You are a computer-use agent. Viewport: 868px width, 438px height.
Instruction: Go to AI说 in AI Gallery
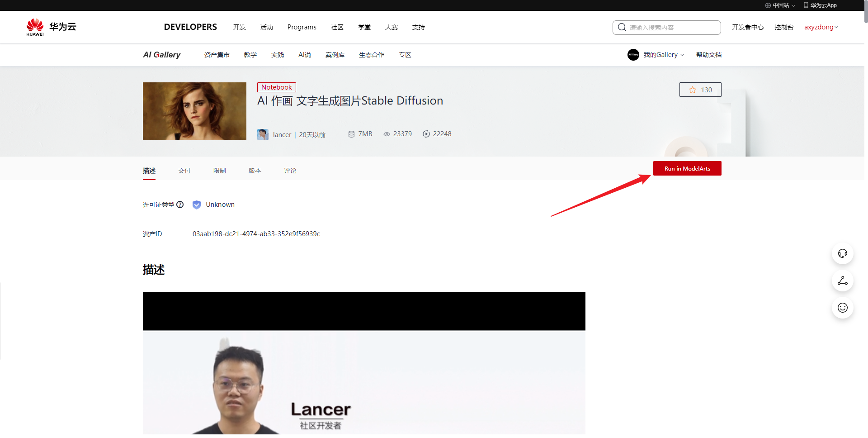pyautogui.click(x=305, y=55)
